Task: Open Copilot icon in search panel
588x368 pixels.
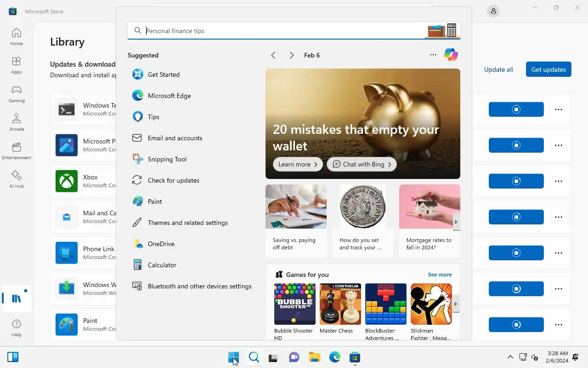Action: [451, 55]
